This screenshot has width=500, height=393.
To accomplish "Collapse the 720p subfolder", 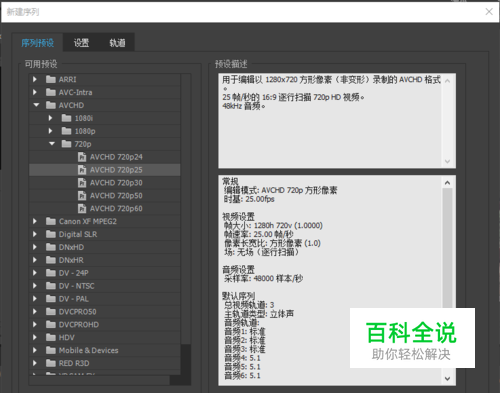I will click(x=52, y=144).
